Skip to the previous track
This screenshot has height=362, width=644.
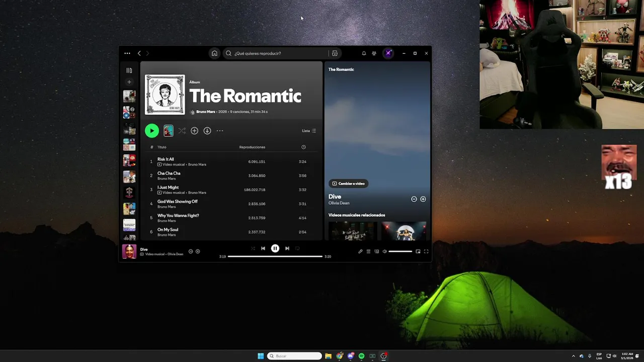pos(263,248)
